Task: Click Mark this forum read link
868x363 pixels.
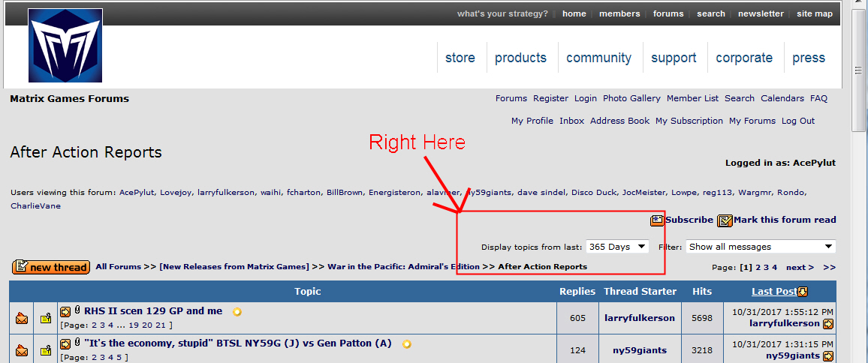Action: 785,220
